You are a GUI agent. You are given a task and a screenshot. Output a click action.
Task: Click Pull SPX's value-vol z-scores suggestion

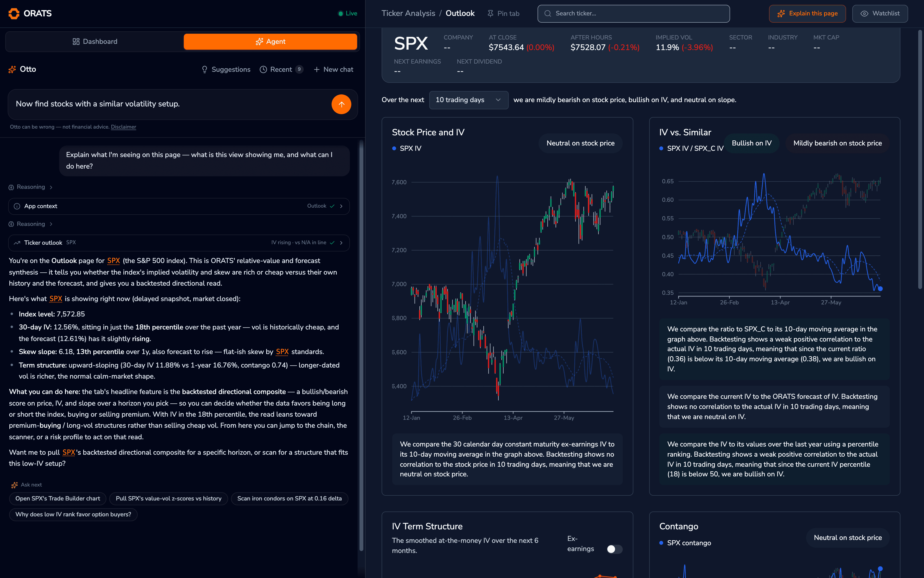[168, 499]
